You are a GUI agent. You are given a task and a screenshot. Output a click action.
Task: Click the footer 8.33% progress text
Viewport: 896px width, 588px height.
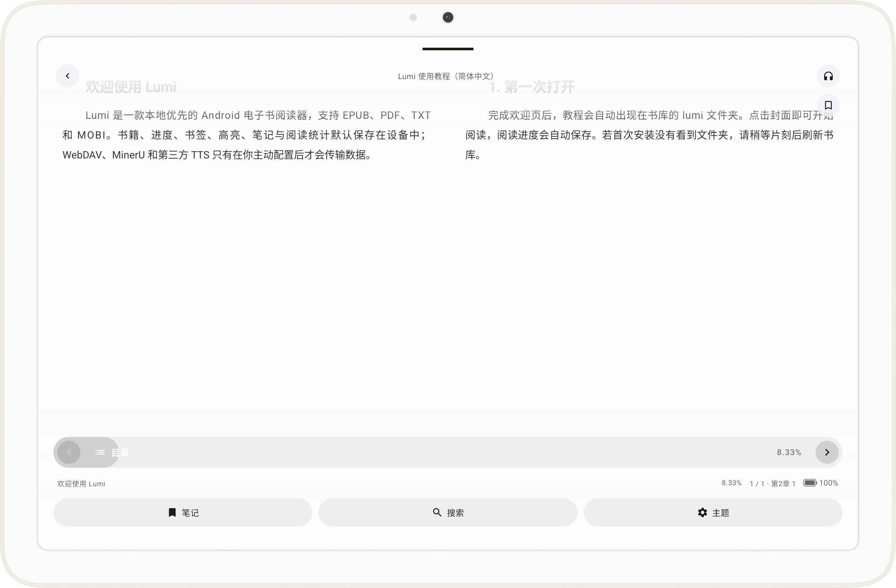(731, 483)
